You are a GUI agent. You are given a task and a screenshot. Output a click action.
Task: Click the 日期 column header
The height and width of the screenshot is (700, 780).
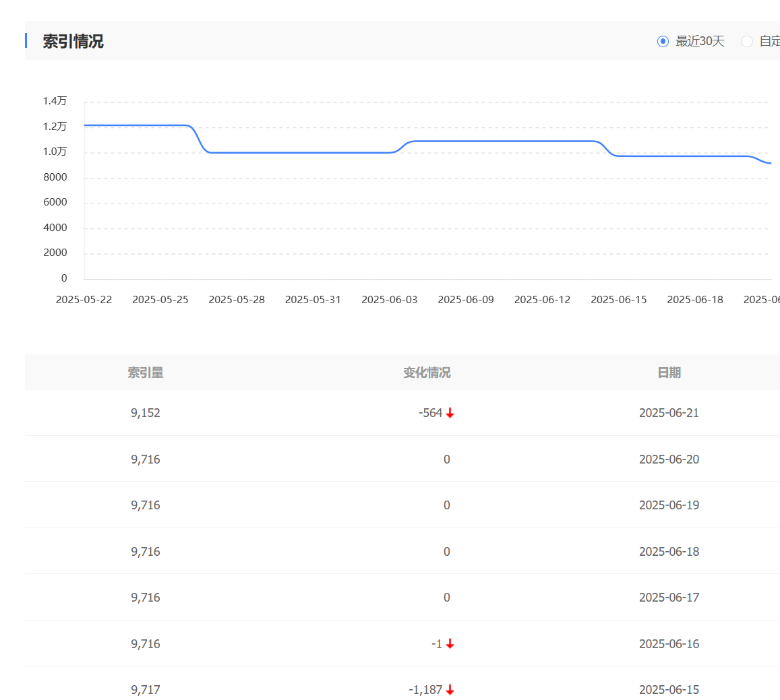669,373
